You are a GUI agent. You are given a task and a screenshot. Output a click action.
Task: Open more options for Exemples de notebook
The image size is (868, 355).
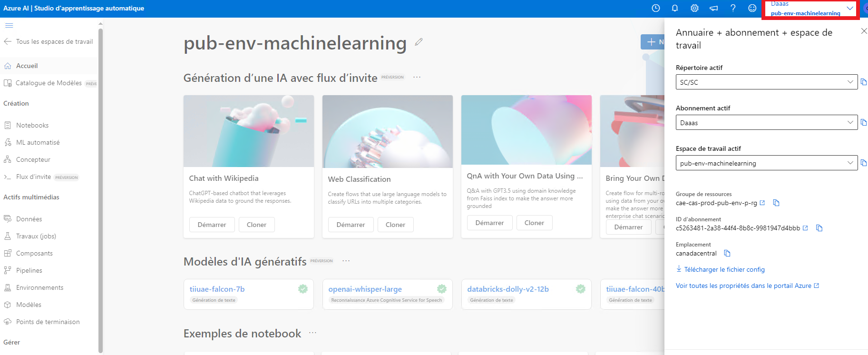pyautogui.click(x=312, y=333)
